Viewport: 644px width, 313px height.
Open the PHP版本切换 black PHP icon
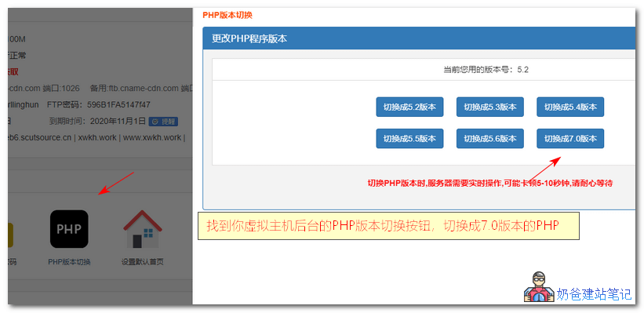[x=69, y=229]
